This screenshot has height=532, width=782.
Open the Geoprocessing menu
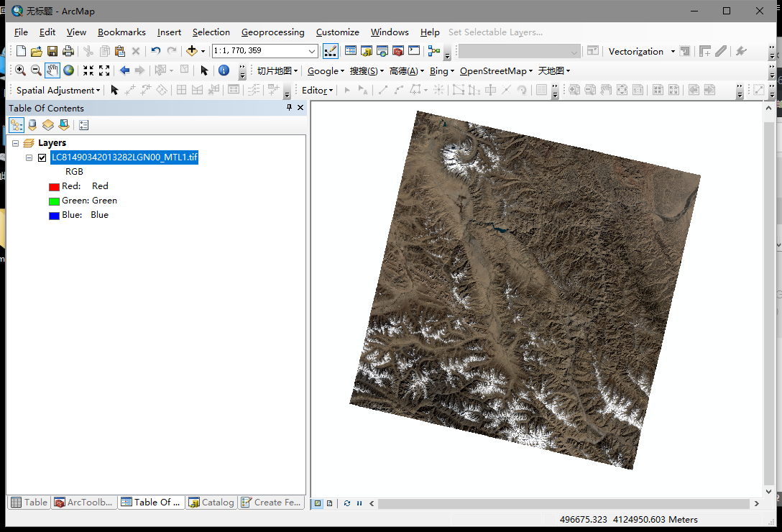tap(273, 32)
